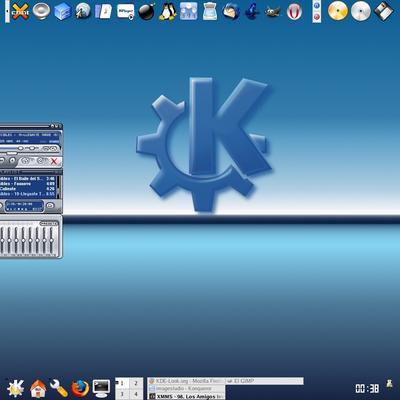Image resolution: width=400 pixels, height=400 pixels.
Task: Select playlist track '19-Llegaste T...'
Action: 28,194
